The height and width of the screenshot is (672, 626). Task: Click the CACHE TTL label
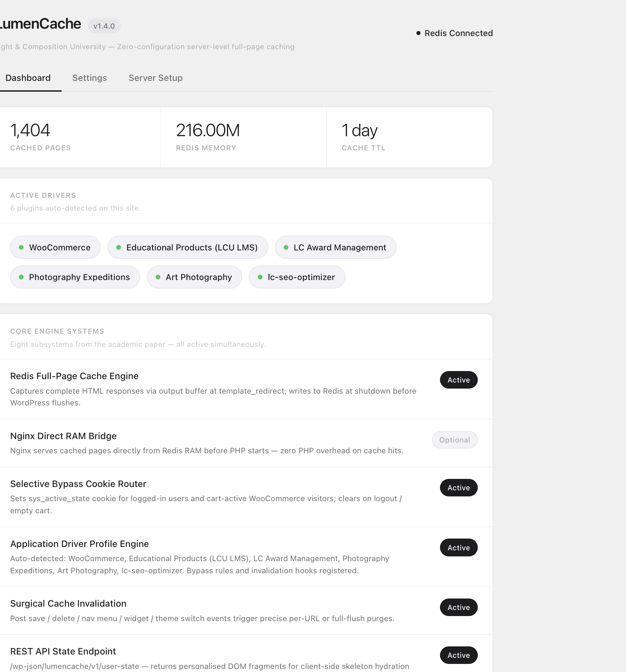tap(363, 148)
